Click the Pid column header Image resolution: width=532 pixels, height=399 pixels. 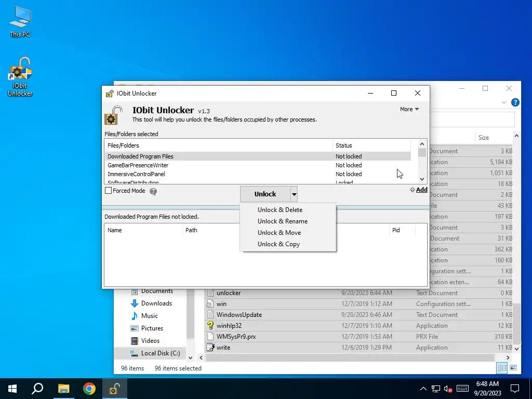402,230
